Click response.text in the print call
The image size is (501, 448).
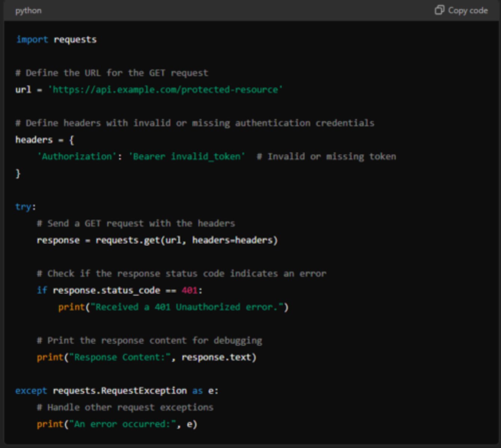(216, 357)
